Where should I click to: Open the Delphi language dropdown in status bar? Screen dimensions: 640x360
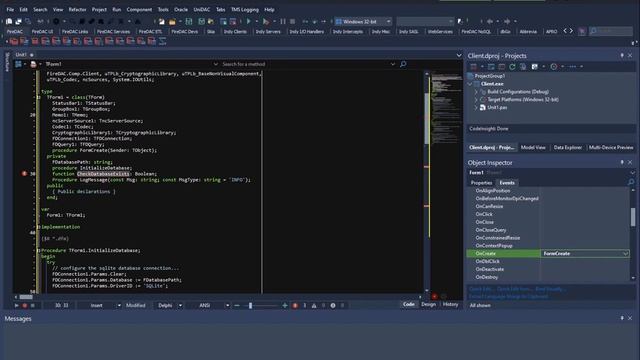click(180, 305)
